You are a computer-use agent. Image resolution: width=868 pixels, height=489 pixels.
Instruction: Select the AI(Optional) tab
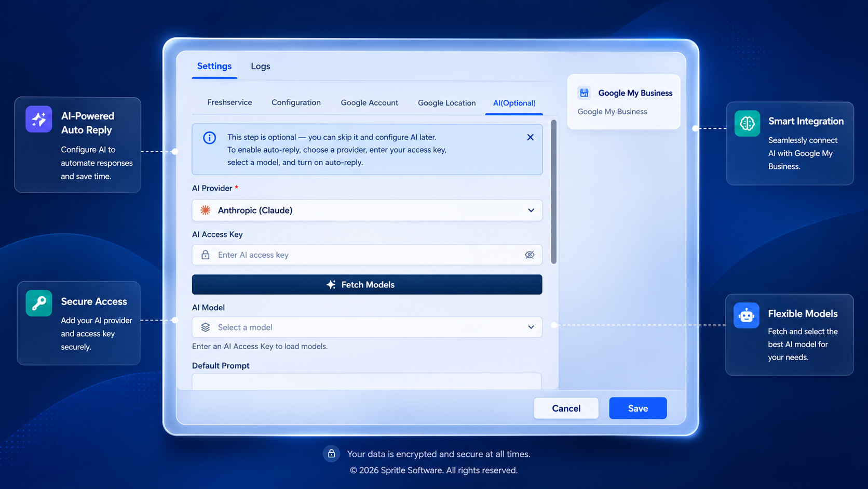click(514, 103)
